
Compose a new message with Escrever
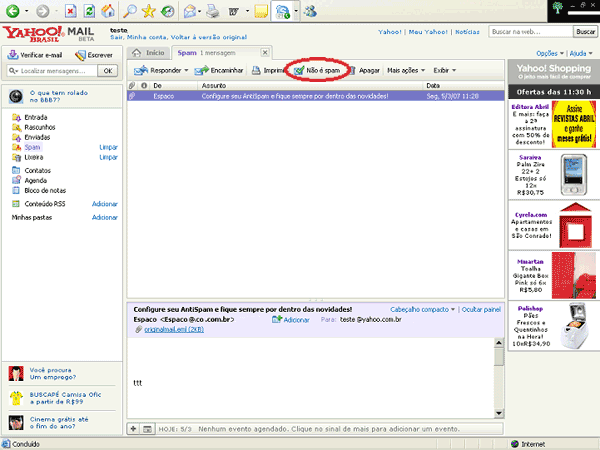click(x=100, y=55)
